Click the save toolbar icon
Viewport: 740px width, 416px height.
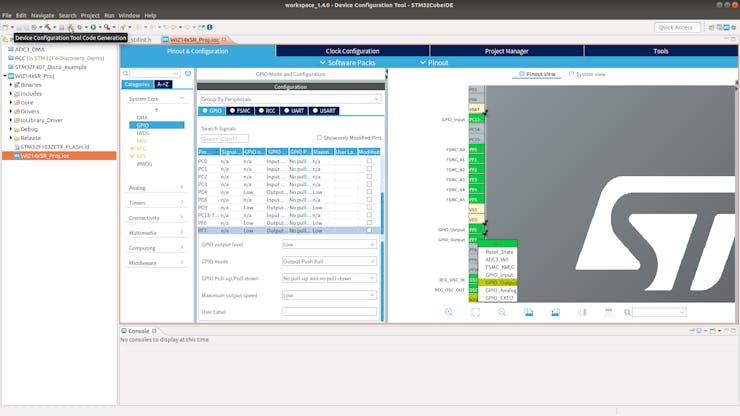pyautogui.click(x=19, y=27)
